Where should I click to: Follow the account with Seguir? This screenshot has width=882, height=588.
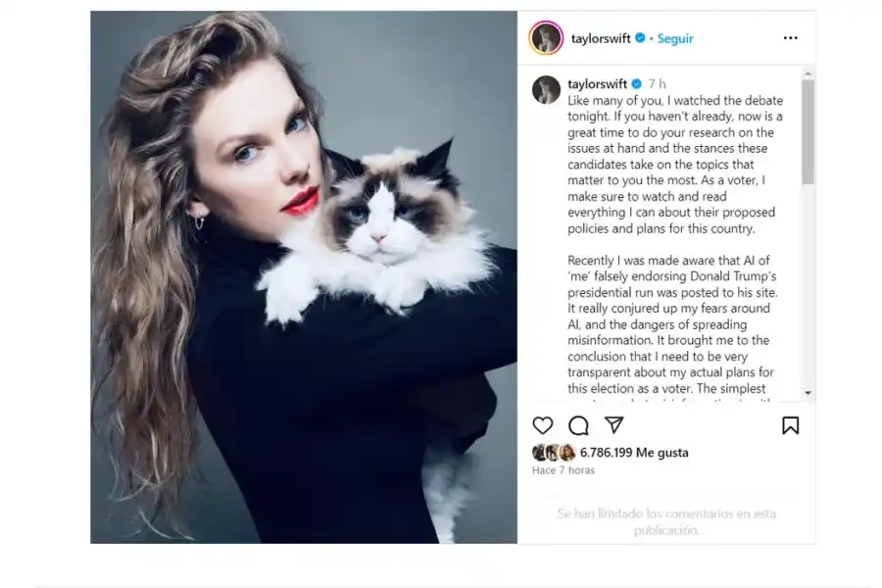tap(675, 38)
